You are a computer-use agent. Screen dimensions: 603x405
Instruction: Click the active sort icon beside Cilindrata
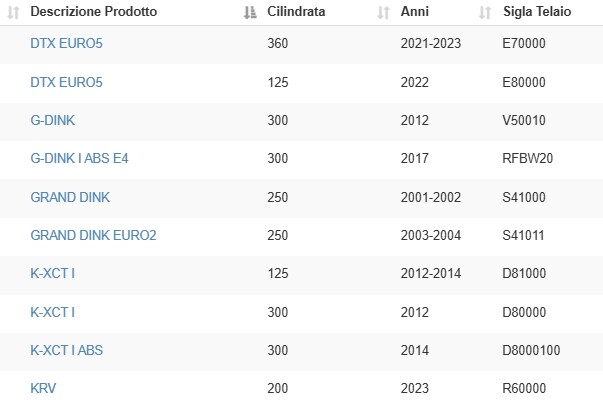(x=250, y=12)
